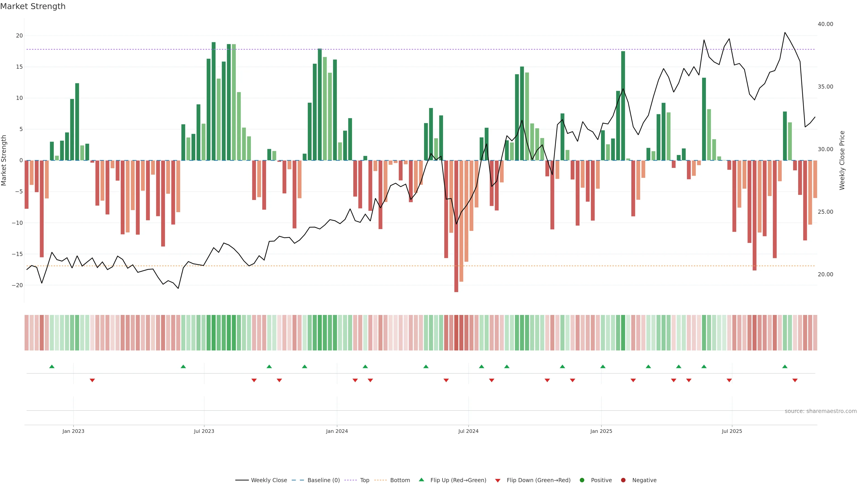Click the Jan 2024 x-axis label
The image size is (868, 488).
[337, 431]
